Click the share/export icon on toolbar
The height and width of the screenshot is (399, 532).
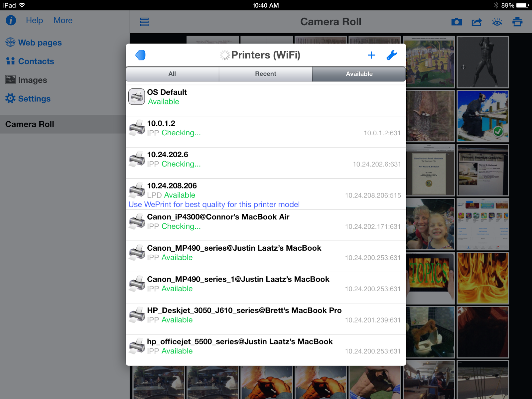477,22
